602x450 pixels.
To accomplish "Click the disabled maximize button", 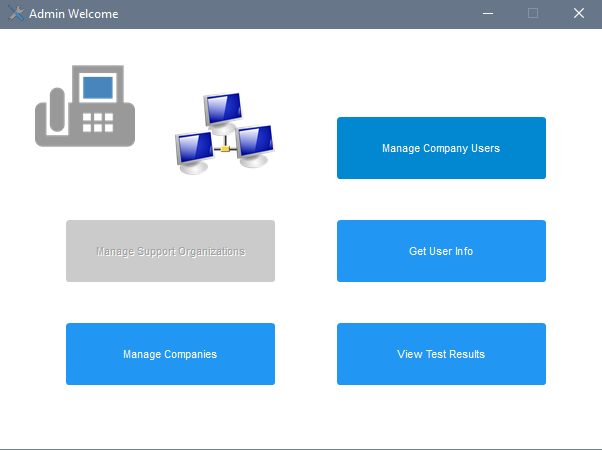I will (x=533, y=14).
